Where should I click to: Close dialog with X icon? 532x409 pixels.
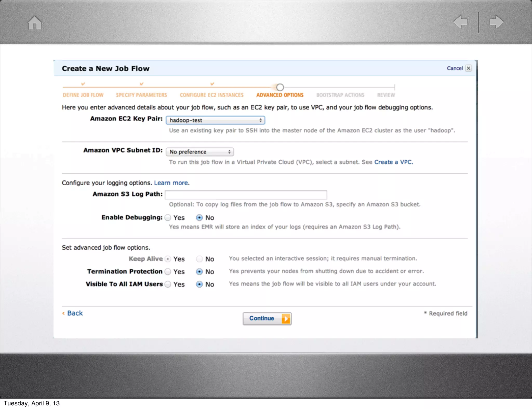pyautogui.click(x=469, y=68)
